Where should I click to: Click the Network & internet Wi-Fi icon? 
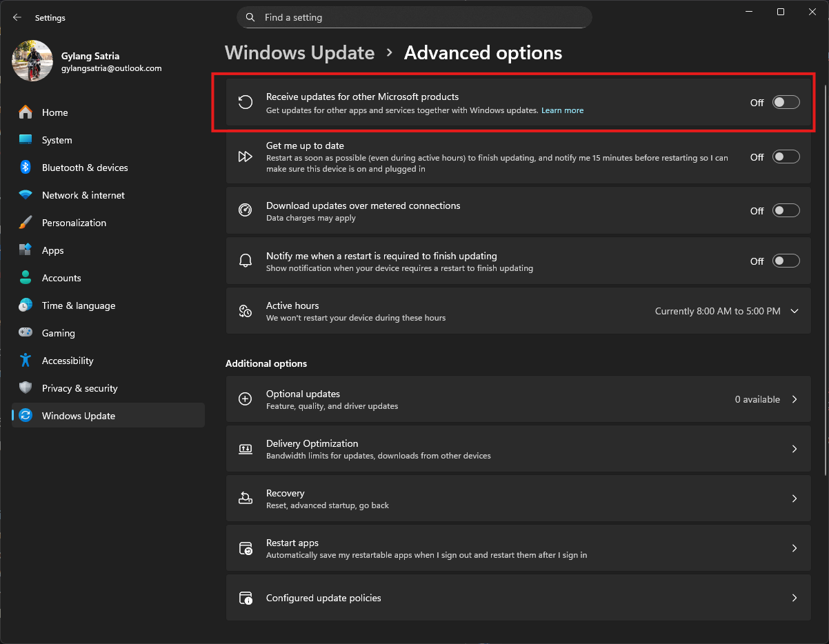(26, 195)
